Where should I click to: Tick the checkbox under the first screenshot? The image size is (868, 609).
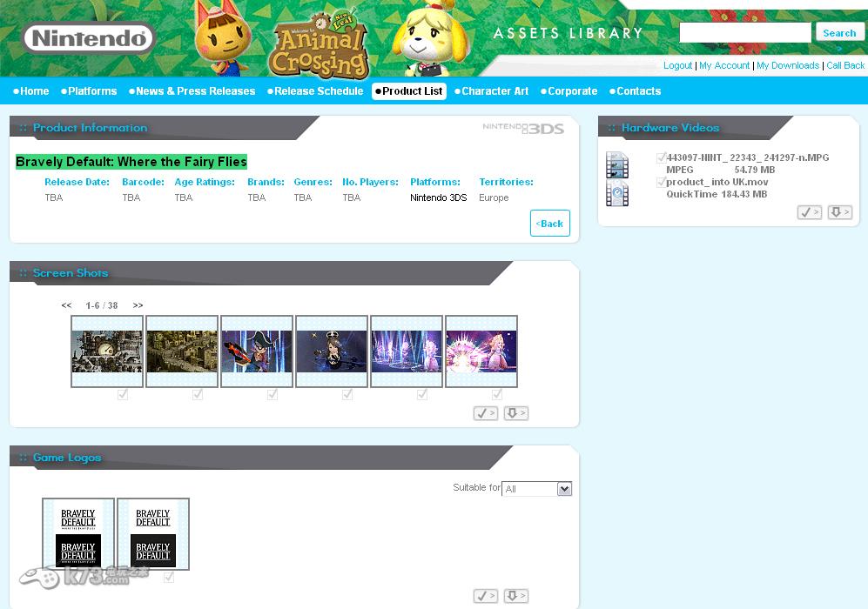click(123, 394)
